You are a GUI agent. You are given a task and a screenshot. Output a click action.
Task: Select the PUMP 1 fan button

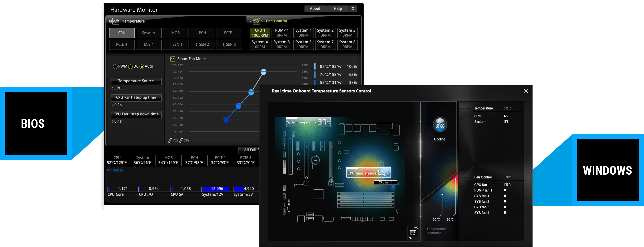pyautogui.click(x=282, y=33)
